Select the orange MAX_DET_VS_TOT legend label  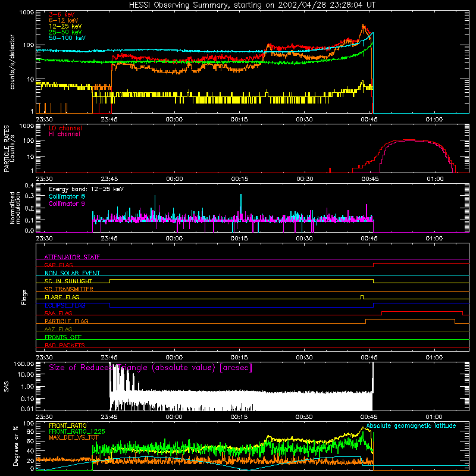tap(74, 437)
